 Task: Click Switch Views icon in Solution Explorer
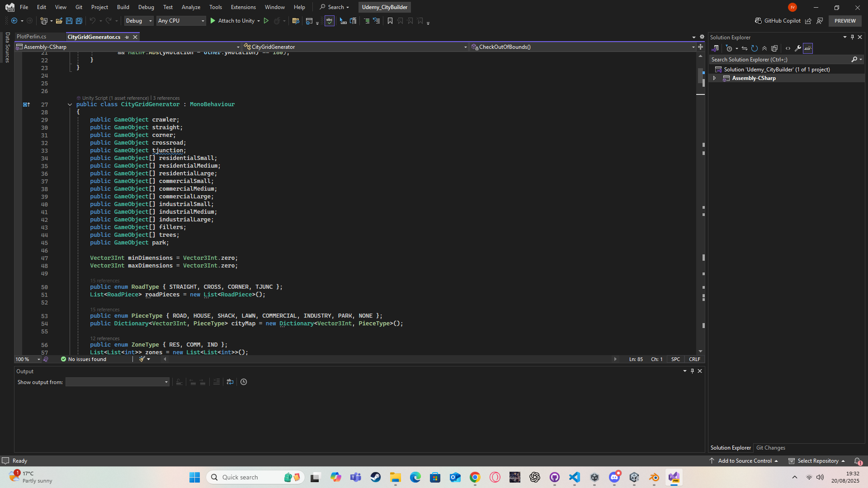(715, 48)
